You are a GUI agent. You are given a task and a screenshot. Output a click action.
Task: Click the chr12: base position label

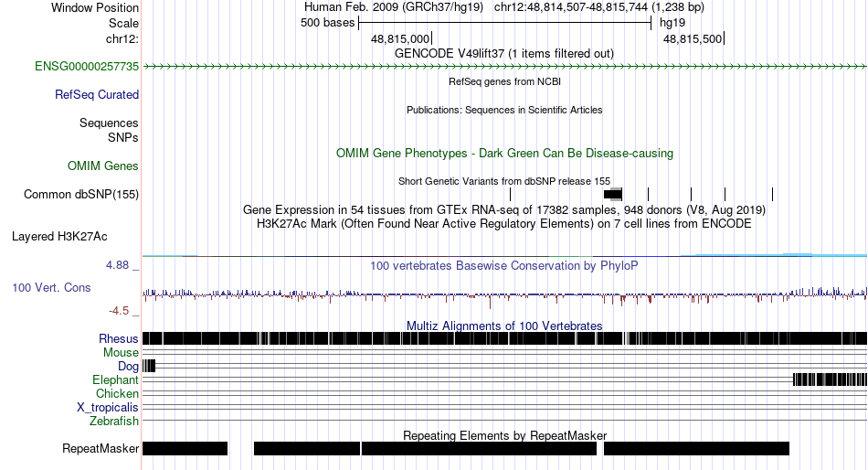tap(122, 38)
